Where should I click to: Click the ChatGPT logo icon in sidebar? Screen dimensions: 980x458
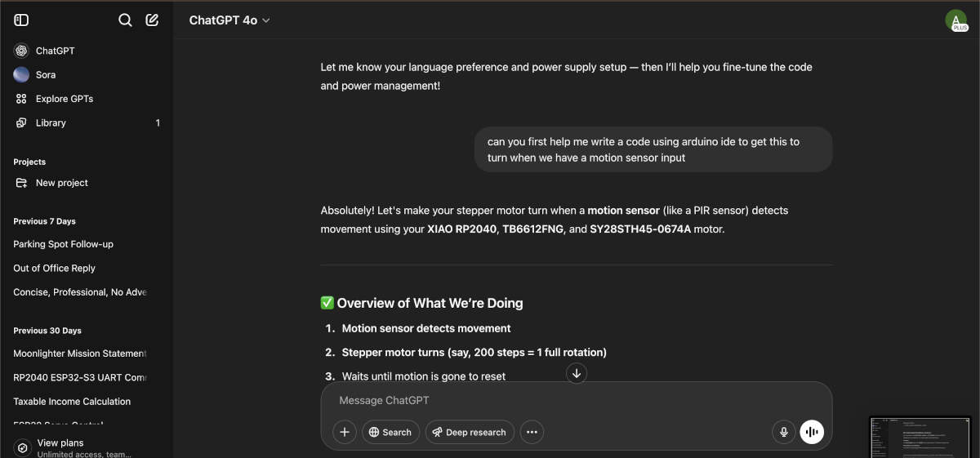[21, 51]
